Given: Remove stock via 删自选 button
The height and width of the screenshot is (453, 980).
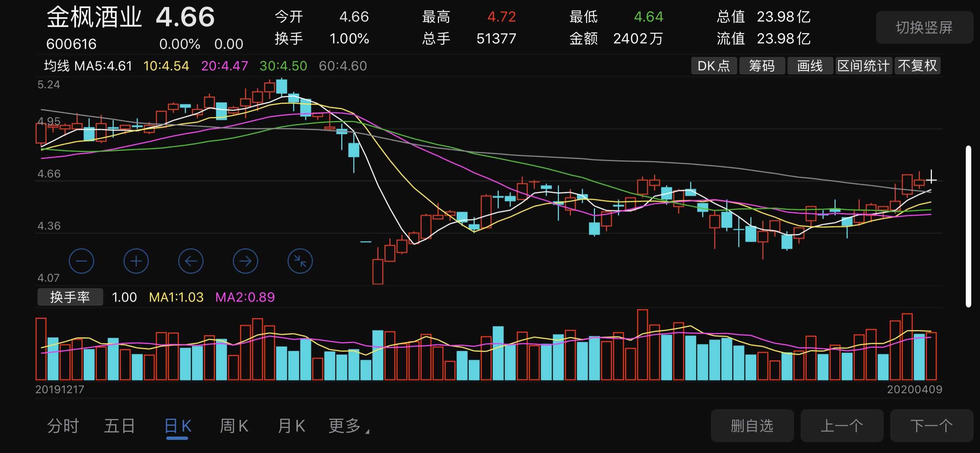Looking at the screenshot, I should [x=752, y=426].
